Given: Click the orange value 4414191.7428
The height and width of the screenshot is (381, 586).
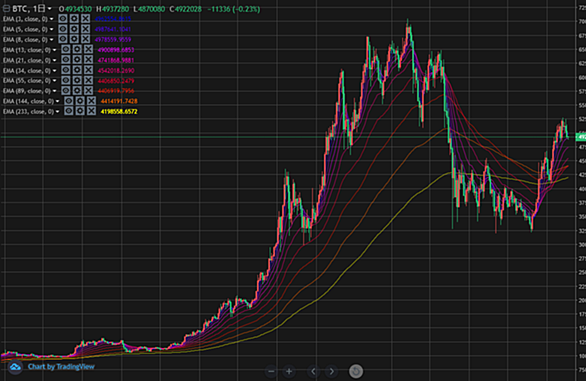Looking at the screenshot, I should click(119, 101).
